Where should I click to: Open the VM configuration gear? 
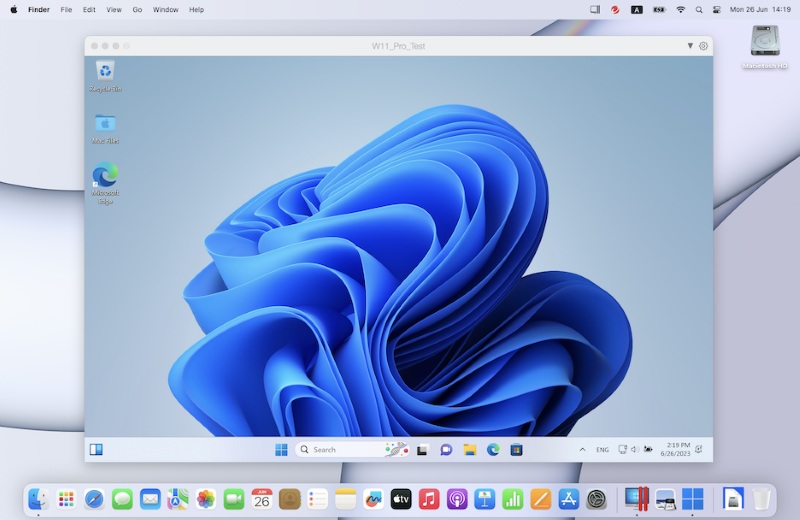[703, 46]
